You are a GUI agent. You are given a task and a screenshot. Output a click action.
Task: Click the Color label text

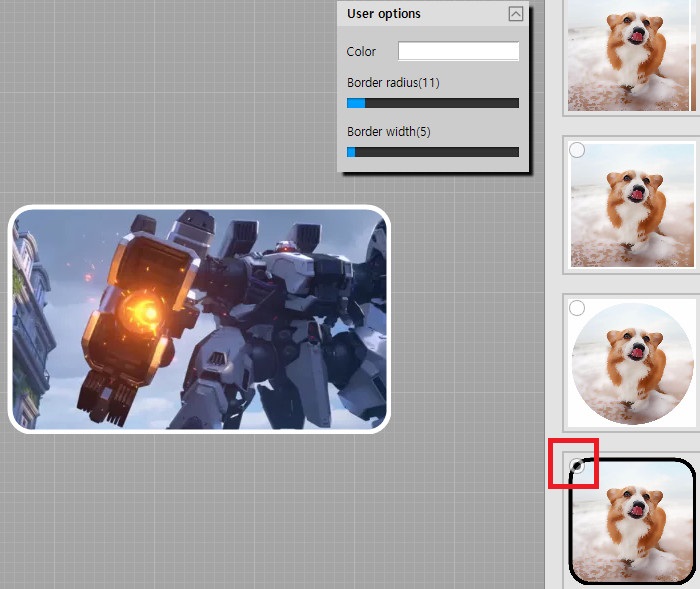[x=361, y=52]
